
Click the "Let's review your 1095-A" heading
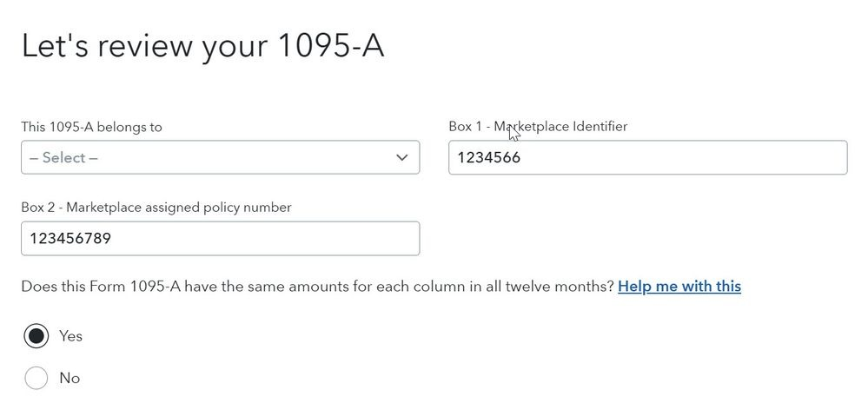click(x=202, y=46)
